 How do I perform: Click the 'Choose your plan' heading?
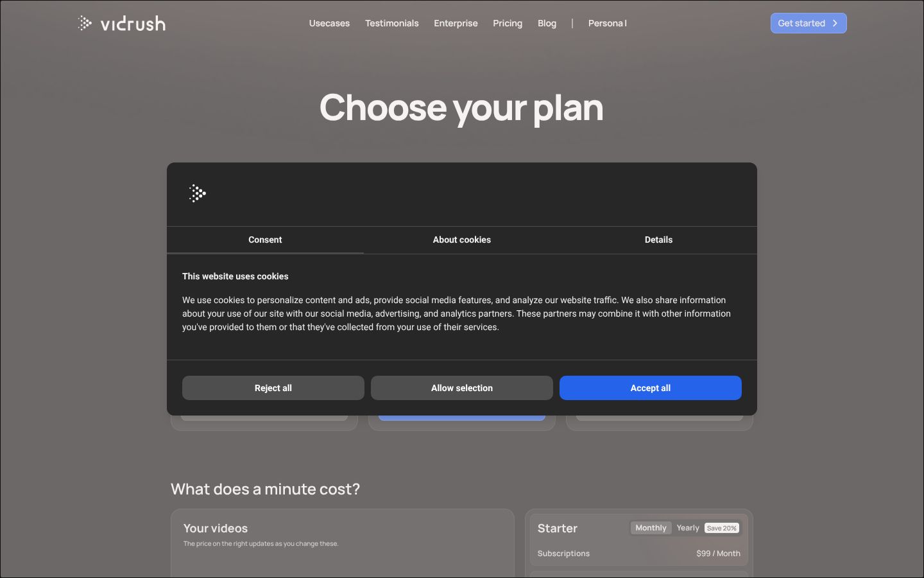pyautogui.click(x=461, y=107)
